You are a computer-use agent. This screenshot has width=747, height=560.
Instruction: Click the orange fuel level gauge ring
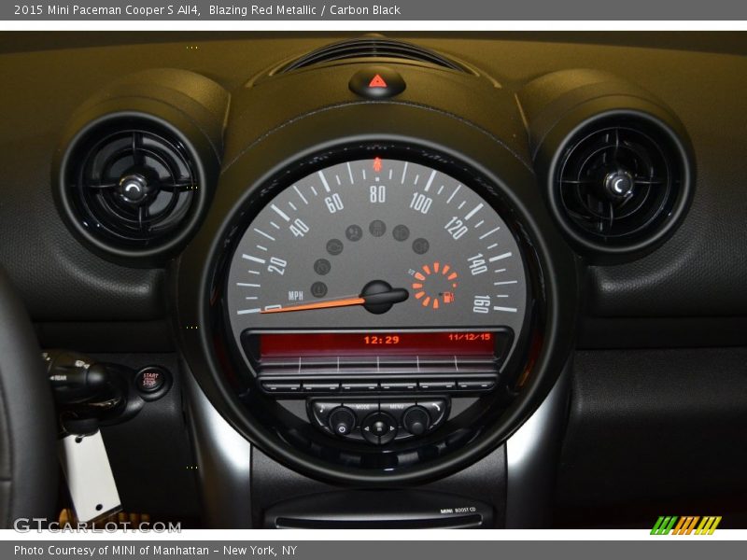pos(432,285)
